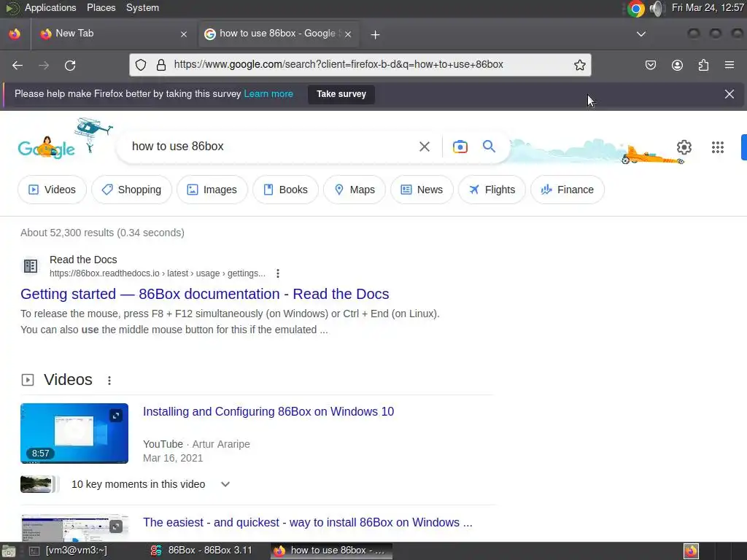Filter results by Videos

(x=52, y=190)
